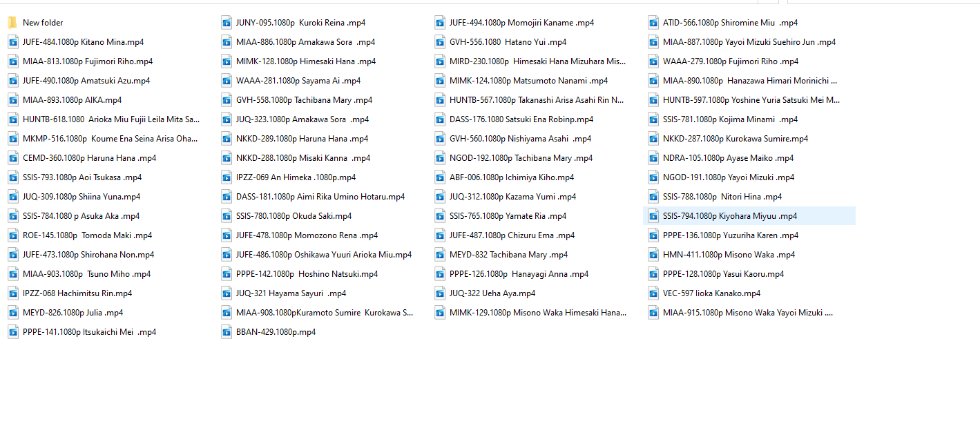Select the file icon for BBAN-429.1080p.mp4

227,332
